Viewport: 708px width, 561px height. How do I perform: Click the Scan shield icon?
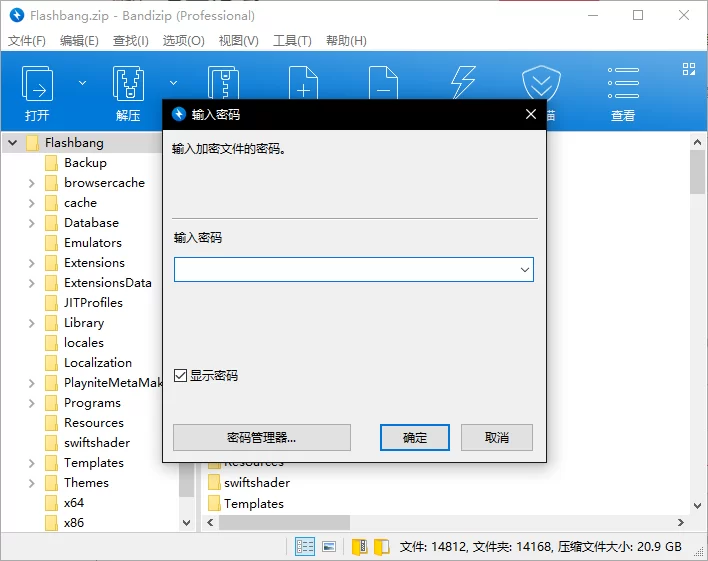pos(541,83)
